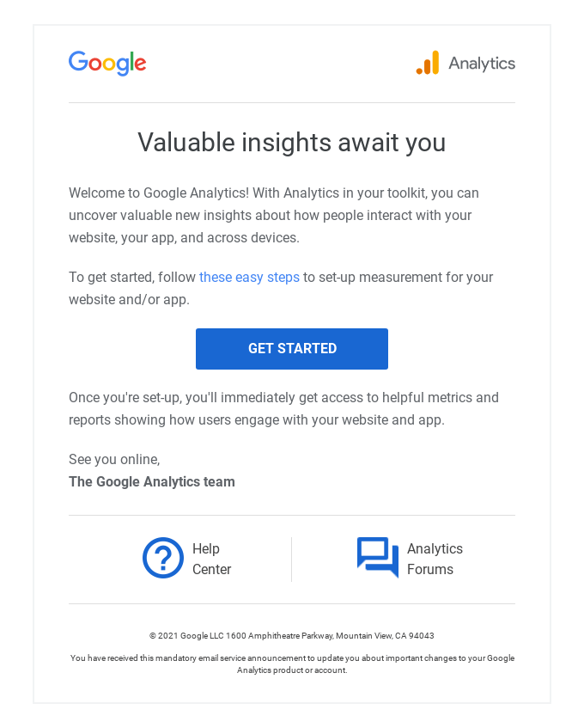Click the blue circle around the question mark
584x728 pixels.
tap(163, 558)
